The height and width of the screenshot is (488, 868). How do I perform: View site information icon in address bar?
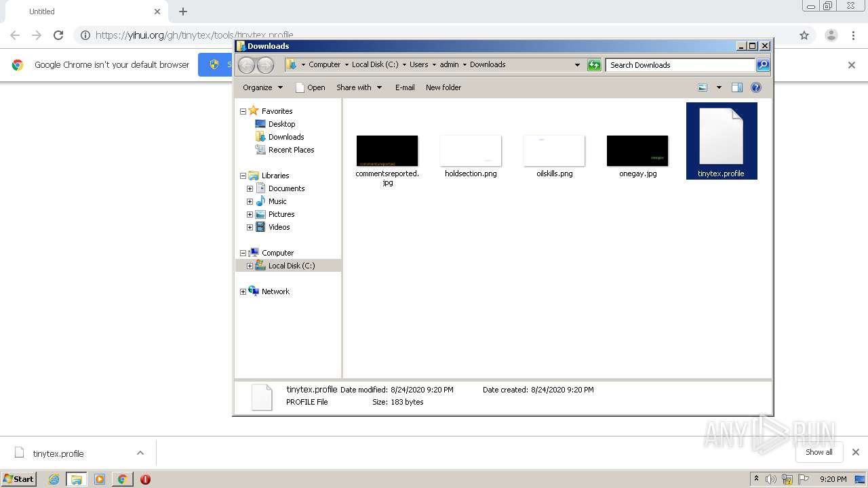[85, 35]
